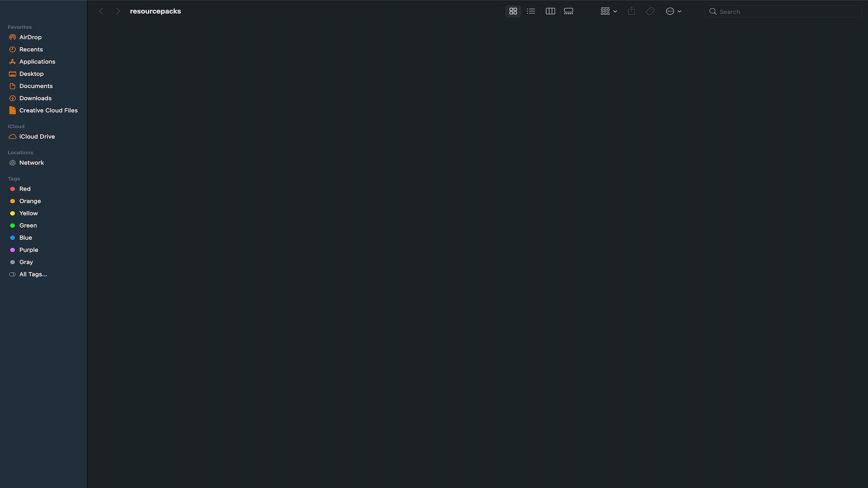Click on Network under Locations
The image size is (868, 488).
[31, 162]
